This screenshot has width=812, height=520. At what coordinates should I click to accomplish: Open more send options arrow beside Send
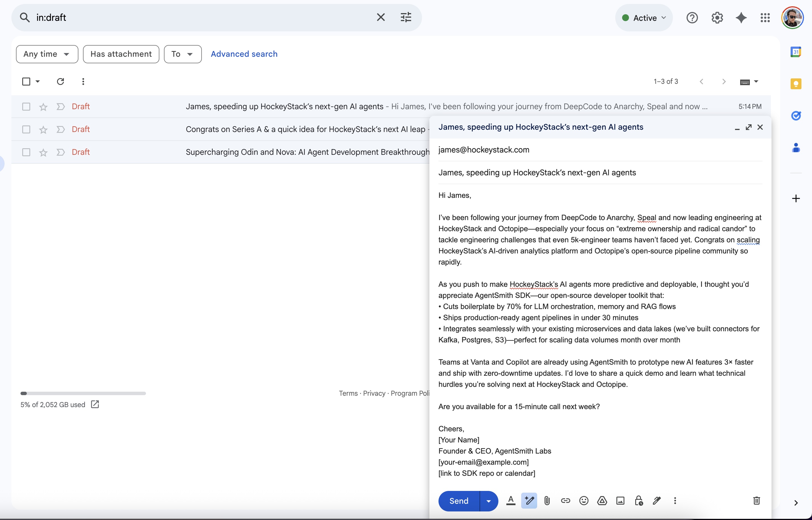pos(489,501)
